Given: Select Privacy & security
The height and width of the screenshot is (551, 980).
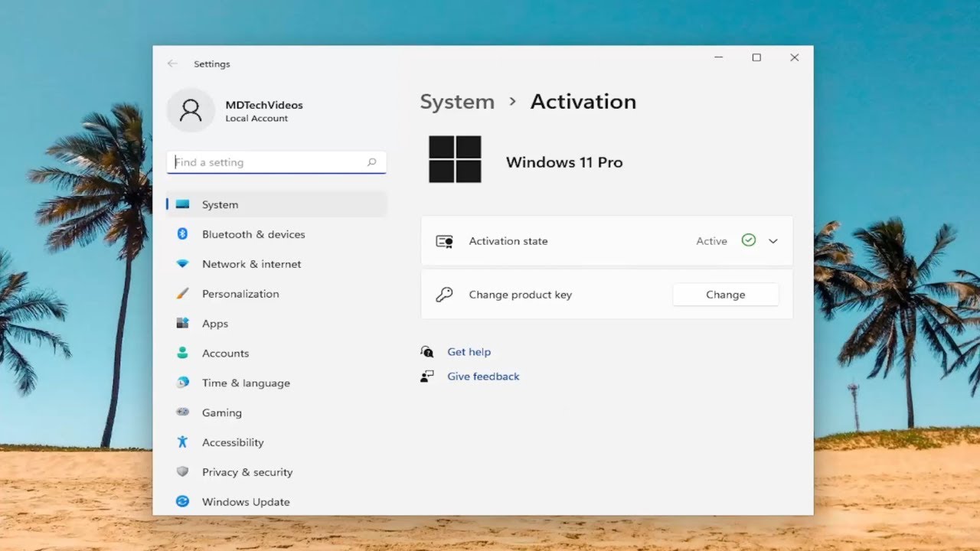Looking at the screenshot, I should (x=276, y=472).
